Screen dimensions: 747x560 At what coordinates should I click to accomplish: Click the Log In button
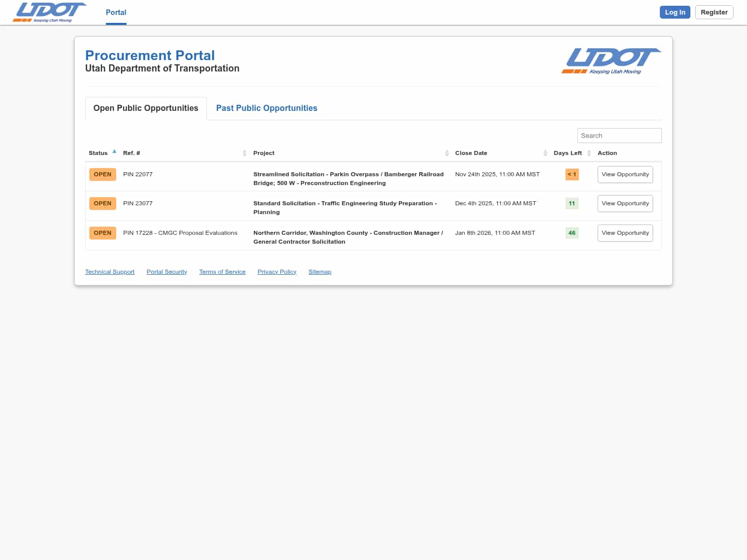click(x=675, y=12)
